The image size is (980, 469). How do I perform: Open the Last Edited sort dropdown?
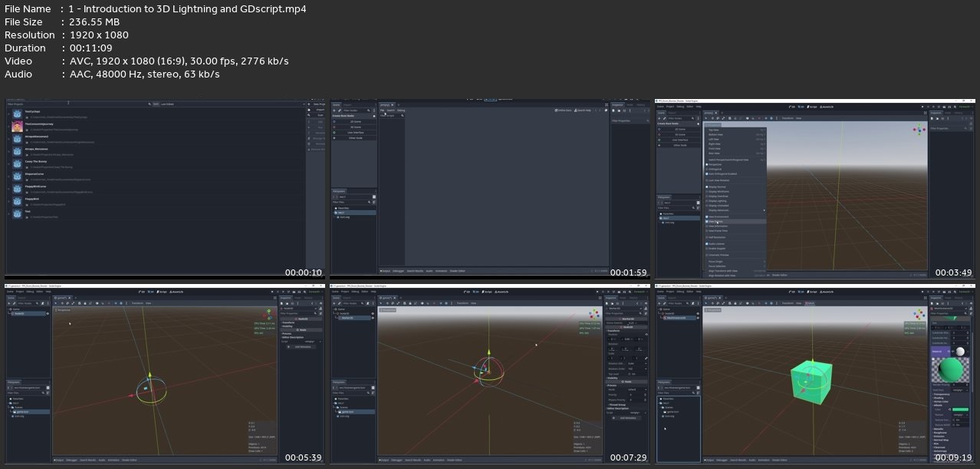click(167, 104)
